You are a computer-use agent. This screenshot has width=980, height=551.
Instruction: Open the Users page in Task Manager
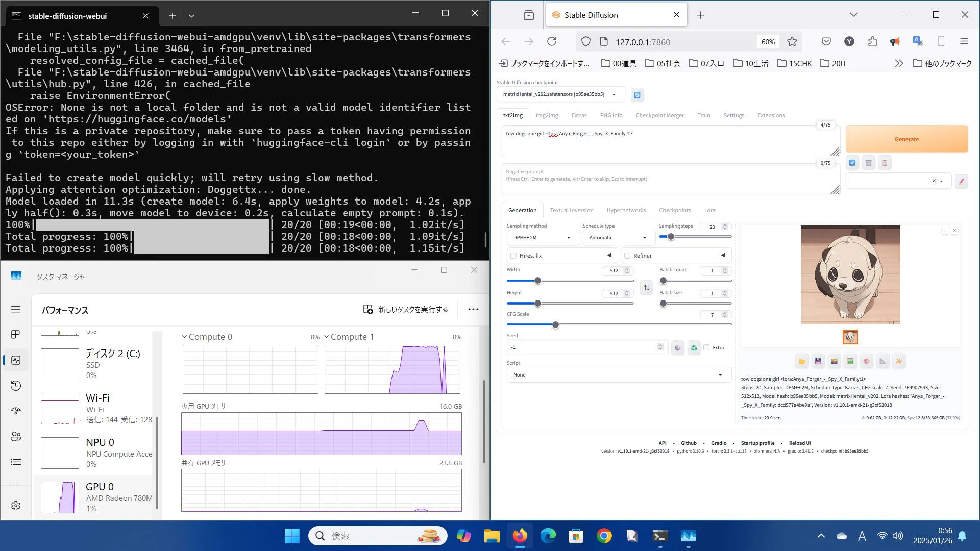16,437
